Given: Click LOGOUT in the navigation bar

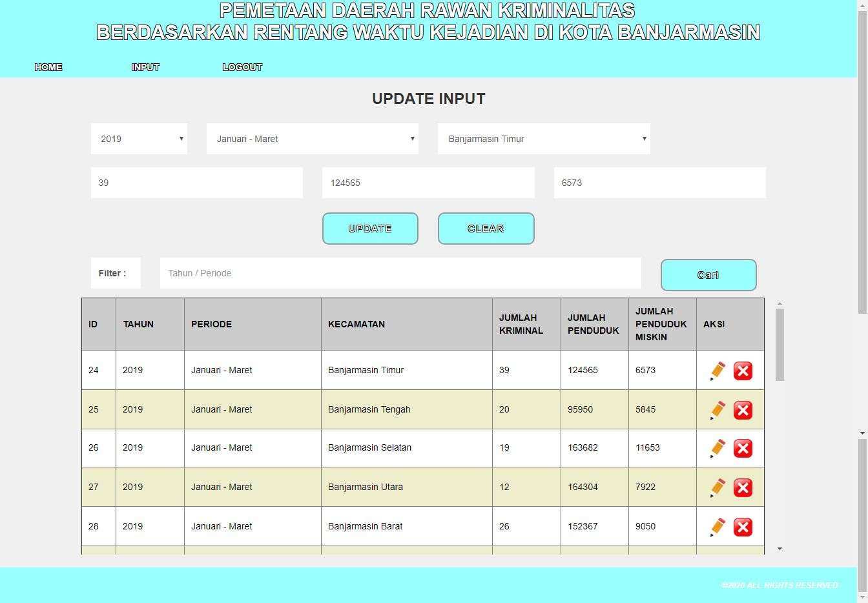Looking at the screenshot, I should [242, 67].
